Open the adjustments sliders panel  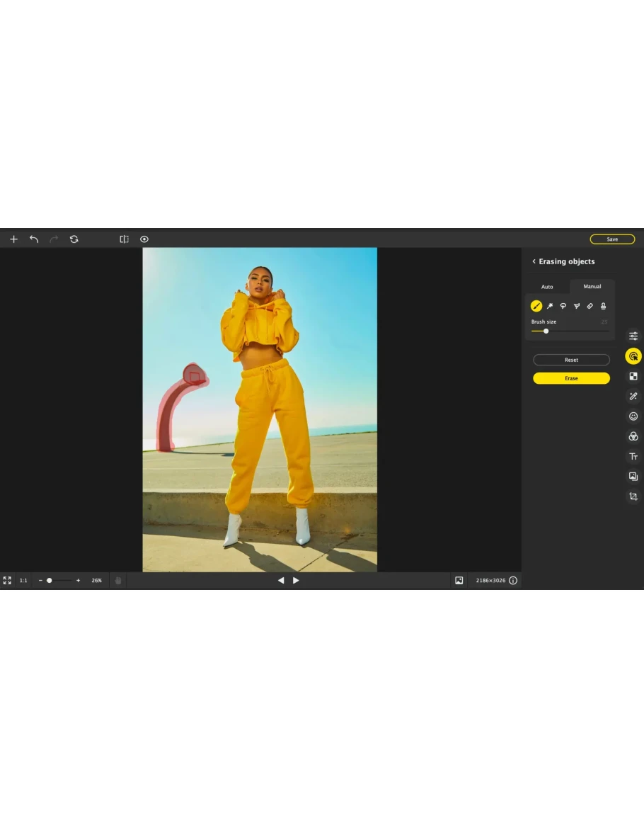[633, 336]
